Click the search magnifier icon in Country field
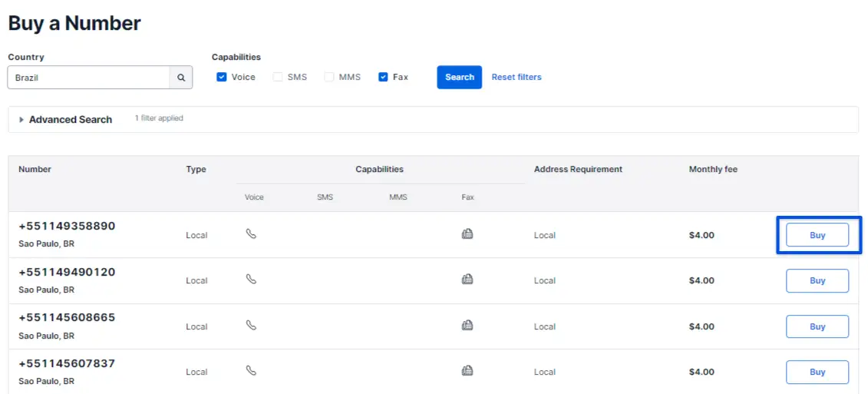Image resolution: width=868 pixels, height=394 pixels. [x=181, y=78]
